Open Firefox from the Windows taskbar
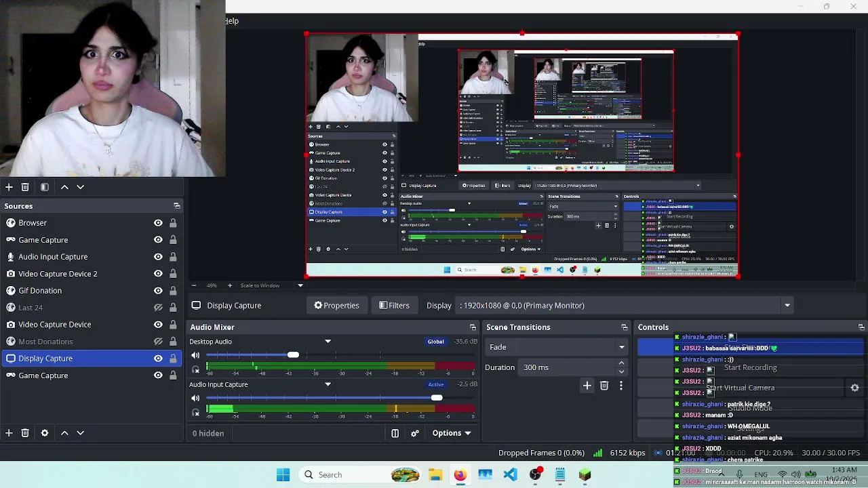Screen dimensions: 868x488 point(460,474)
